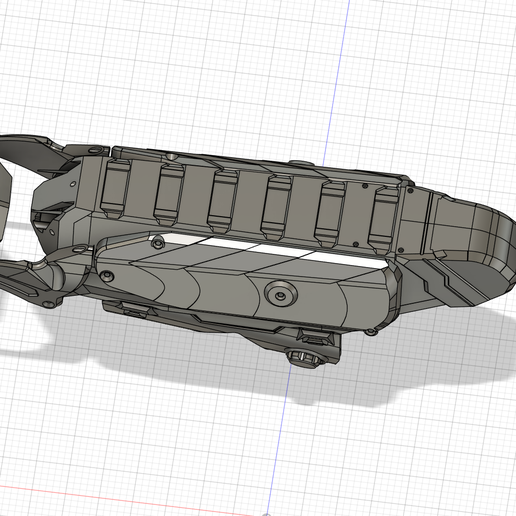Pick the leftmost raised rib on top rail
516x516 pixels.
(115, 189)
